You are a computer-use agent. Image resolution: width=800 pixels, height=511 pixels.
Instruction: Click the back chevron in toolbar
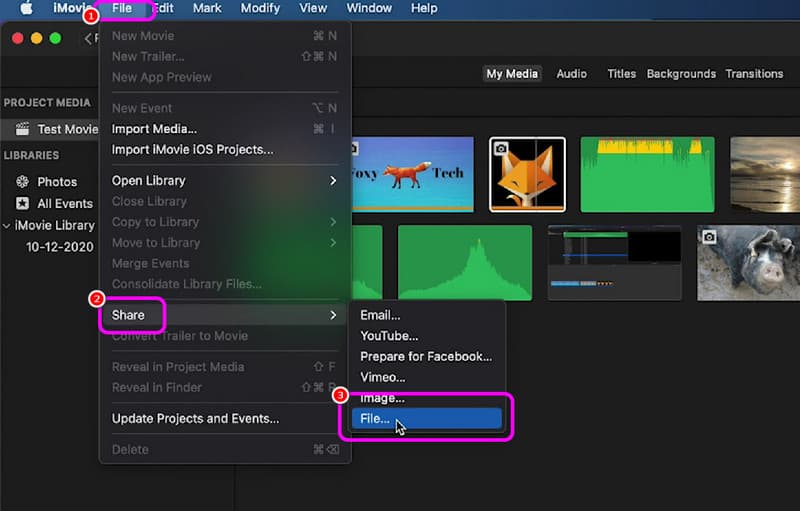point(88,38)
